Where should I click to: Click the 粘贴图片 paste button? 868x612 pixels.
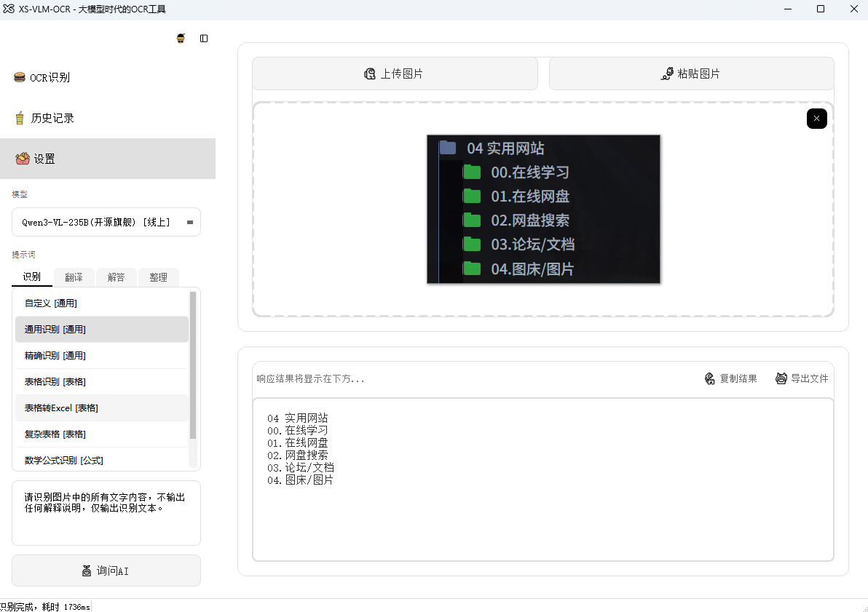(x=691, y=73)
